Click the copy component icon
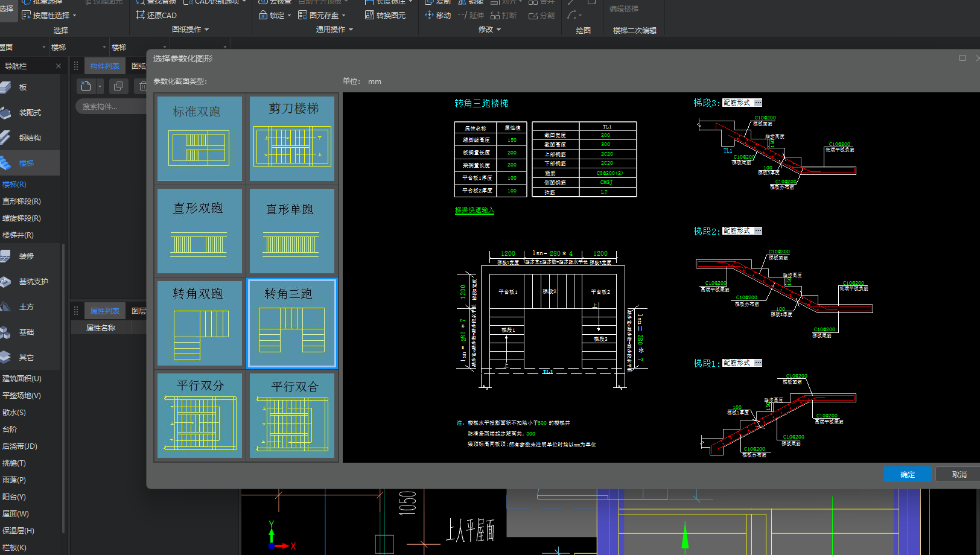Screen dimensions: 980x555 pos(118,86)
